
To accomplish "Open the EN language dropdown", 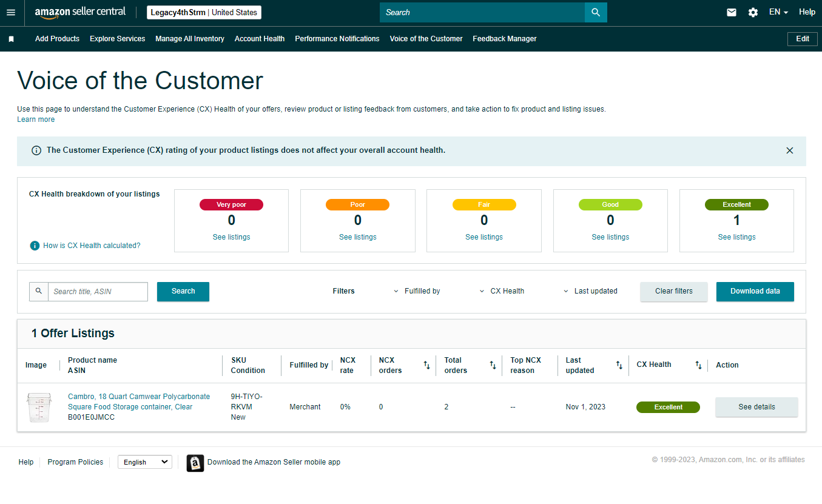I will click(778, 12).
